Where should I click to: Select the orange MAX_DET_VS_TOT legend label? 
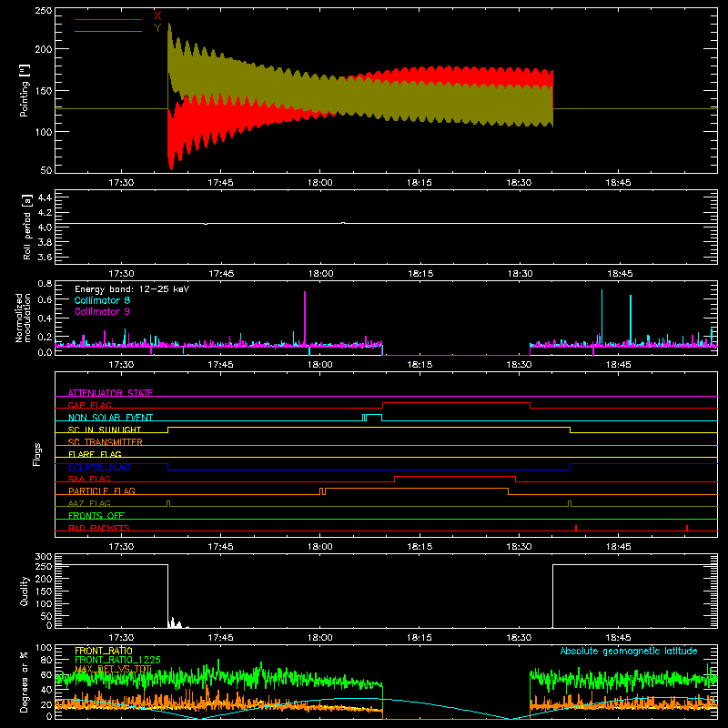click(x=113, y=669)
